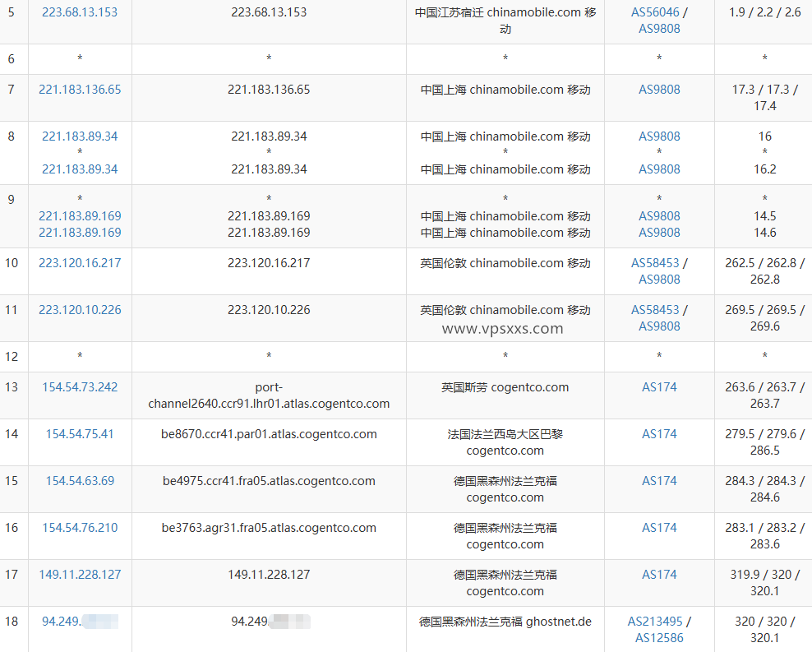
Task: Open AS9808 link in hop 11 row
Action: 659,326
